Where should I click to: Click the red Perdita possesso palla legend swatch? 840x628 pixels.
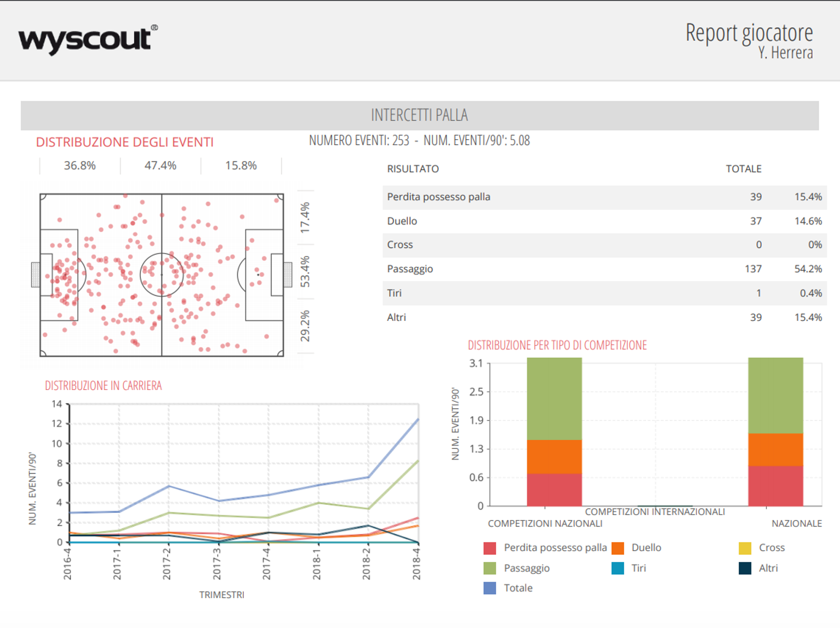tap(490, 548)
